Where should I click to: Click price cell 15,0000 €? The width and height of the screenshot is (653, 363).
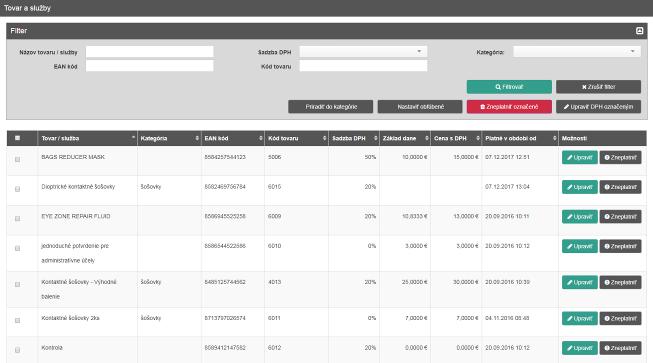coord(466,157)
